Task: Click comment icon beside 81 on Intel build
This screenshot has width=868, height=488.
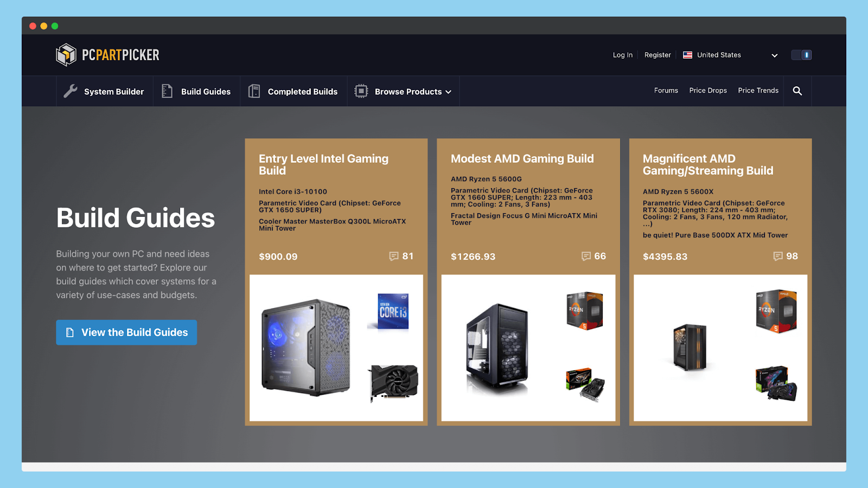Action: pyautogui.click(x=394, y=256)
